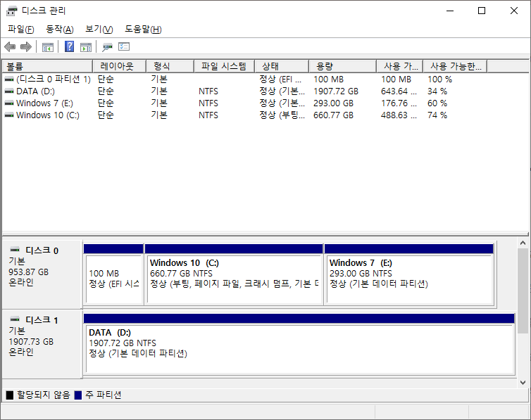
Task: Open the 파일(F) menu
Action: [21, 30]
